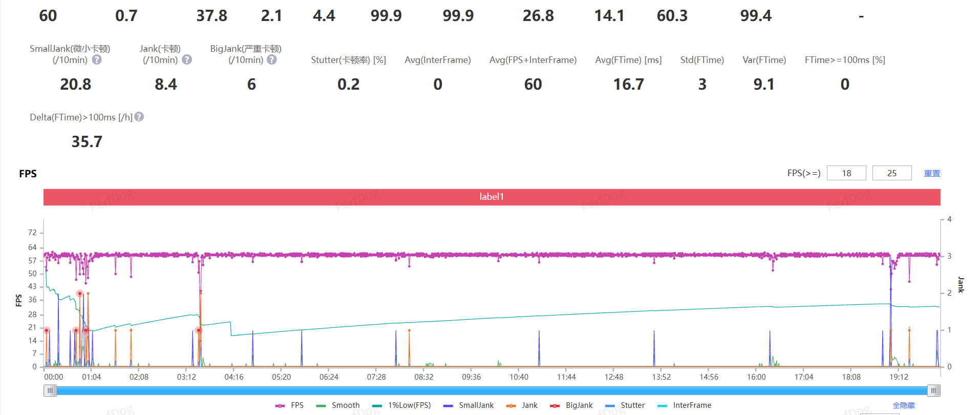This screenshot has height=415, width=980.
Task: Click the FPS threshold field showing 25
Action: (x=891, y=173)
